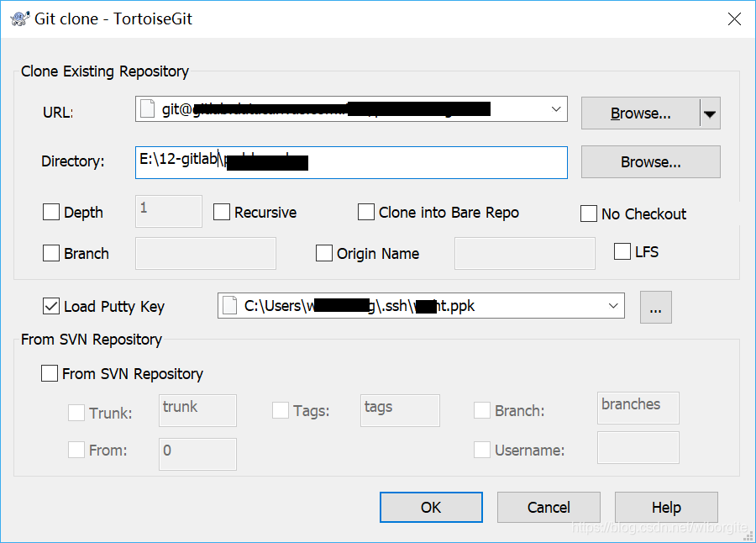Viewport: 756px width, 543px height.
Task: Toggle the SVN Branch checkbox
Action: click(x=482, y=410)
